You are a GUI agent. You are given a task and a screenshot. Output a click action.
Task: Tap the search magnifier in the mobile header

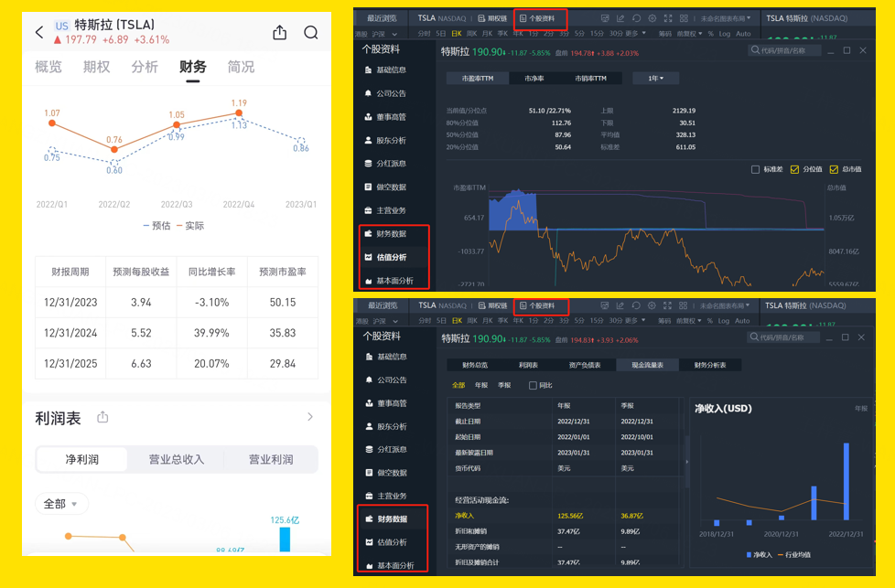point(311,33)
